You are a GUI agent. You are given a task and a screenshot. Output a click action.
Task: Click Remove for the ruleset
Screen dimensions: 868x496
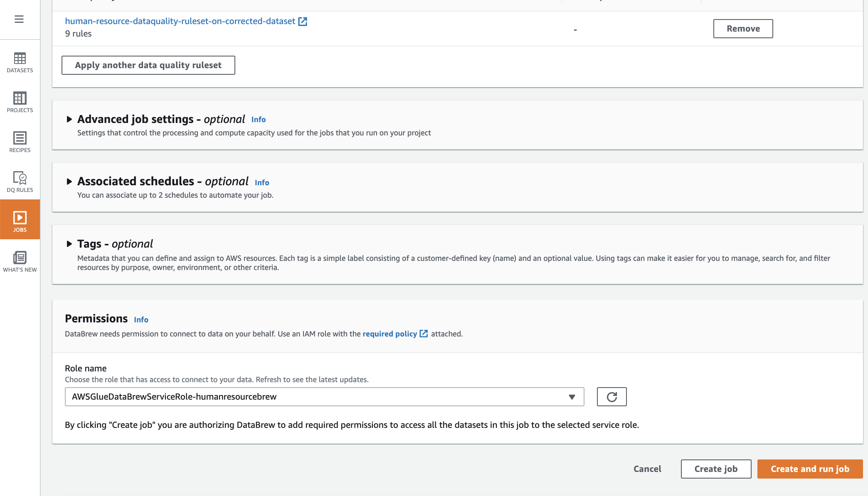[x=743, y=29]
